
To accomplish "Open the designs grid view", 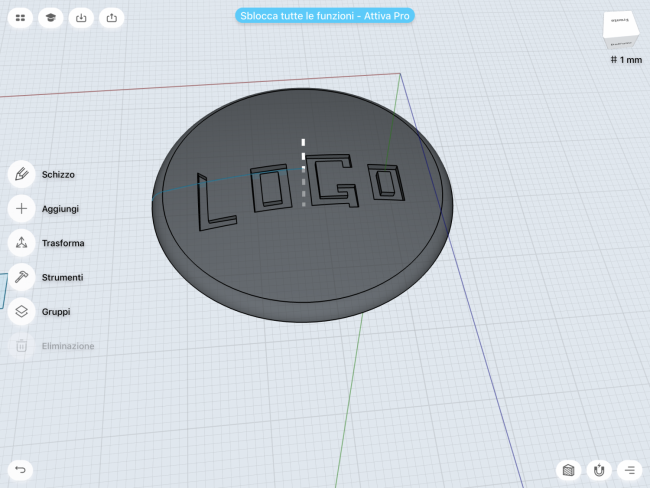I will point(20,17).
